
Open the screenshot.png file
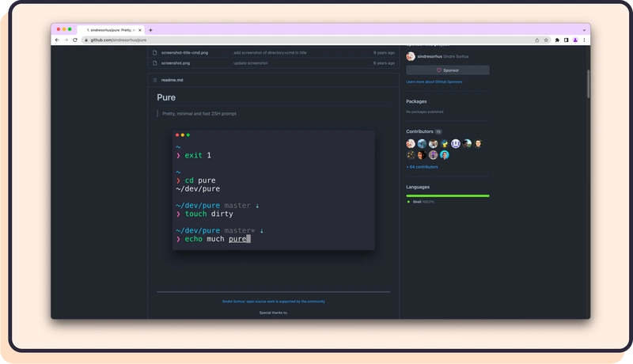175,63
